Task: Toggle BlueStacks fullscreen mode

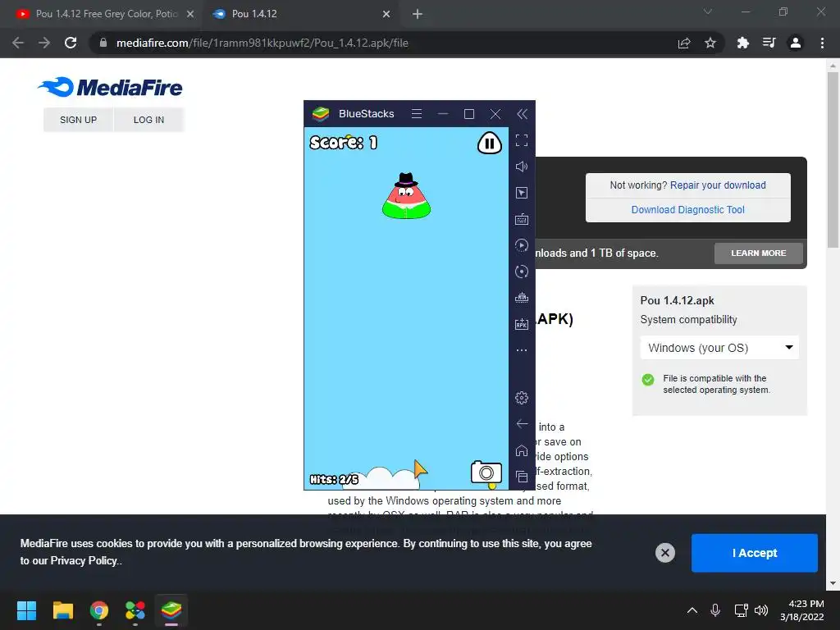Action: click(521, 140)
